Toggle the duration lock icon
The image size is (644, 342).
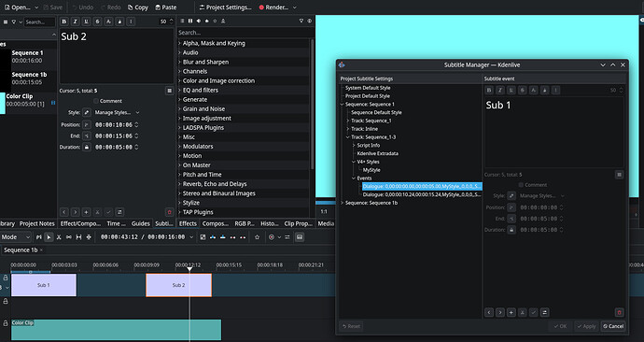point(86,147)
